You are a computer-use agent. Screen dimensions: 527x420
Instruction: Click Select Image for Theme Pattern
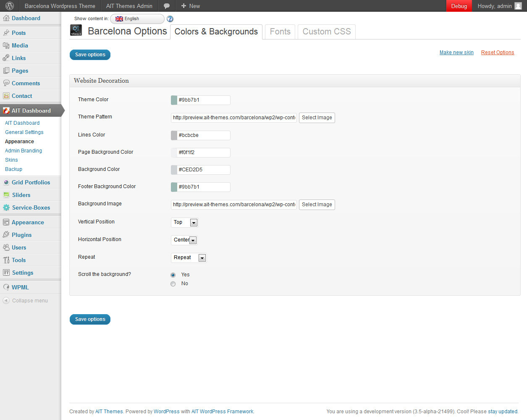tap(317, 118)
